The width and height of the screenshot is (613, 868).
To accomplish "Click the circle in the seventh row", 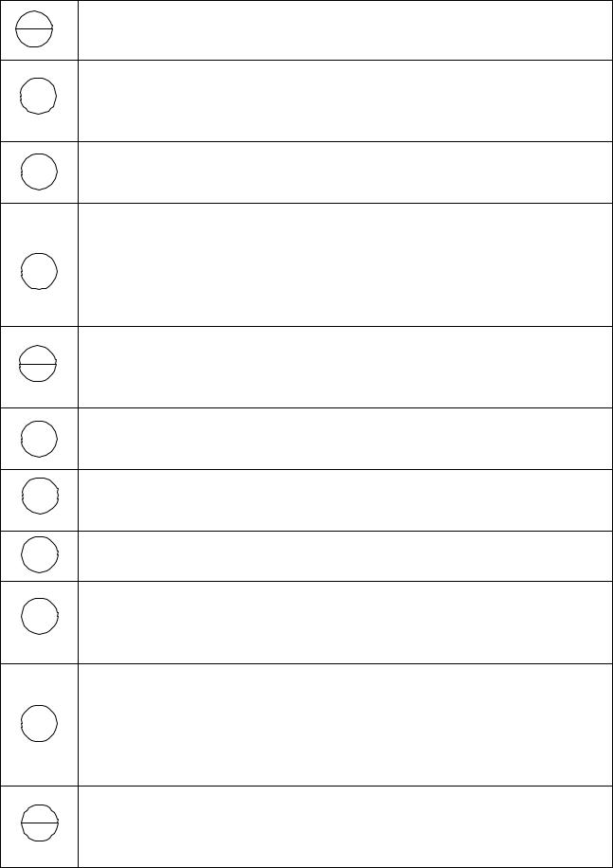I will (40, 496).
